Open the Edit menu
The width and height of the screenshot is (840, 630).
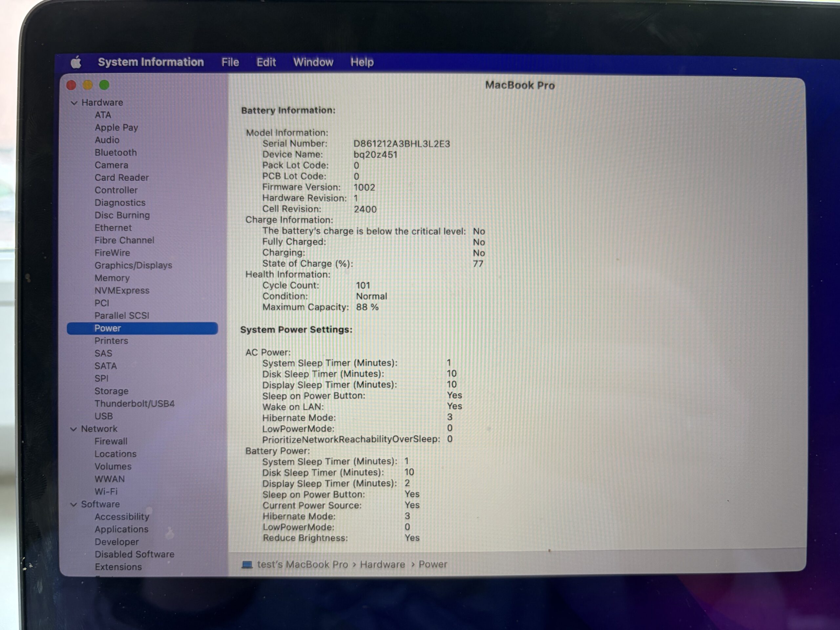coord(266,62)
